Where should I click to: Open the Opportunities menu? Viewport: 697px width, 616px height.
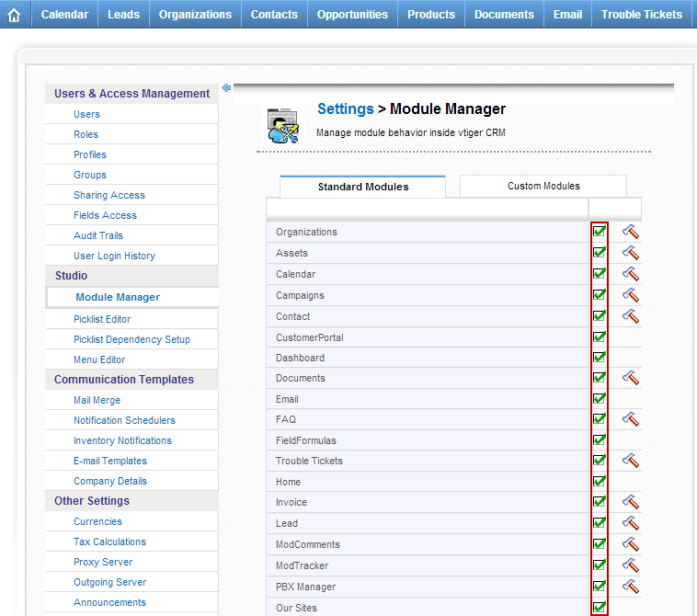coord(354,15)
